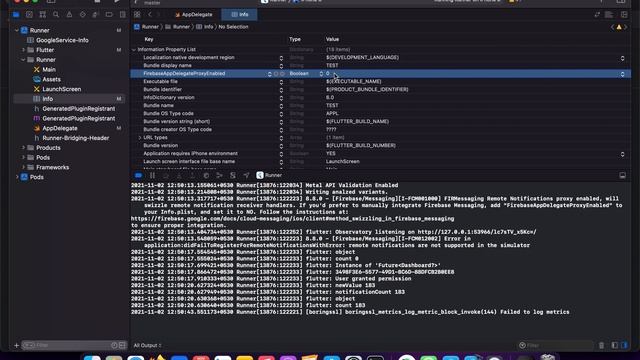Open value popup for Localization native development region
The width and height of the screenshot is (640, 360).
622,58
